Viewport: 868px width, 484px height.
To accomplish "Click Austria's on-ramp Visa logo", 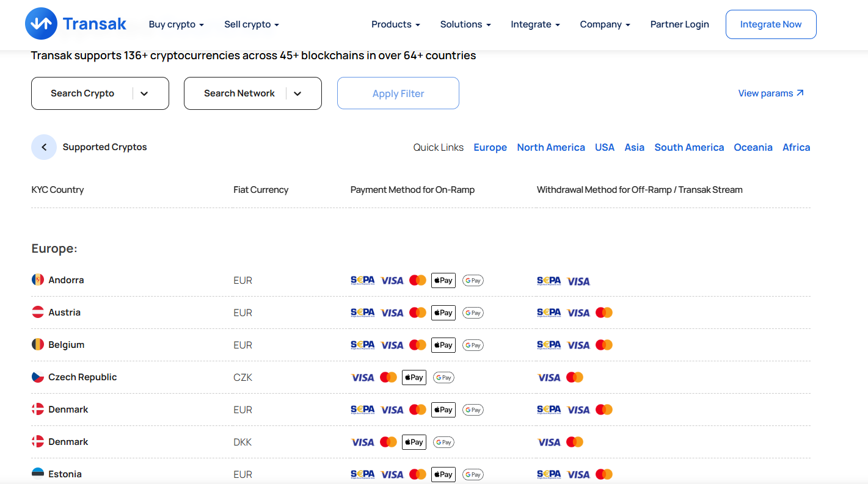I will click(x=392, y=312).
